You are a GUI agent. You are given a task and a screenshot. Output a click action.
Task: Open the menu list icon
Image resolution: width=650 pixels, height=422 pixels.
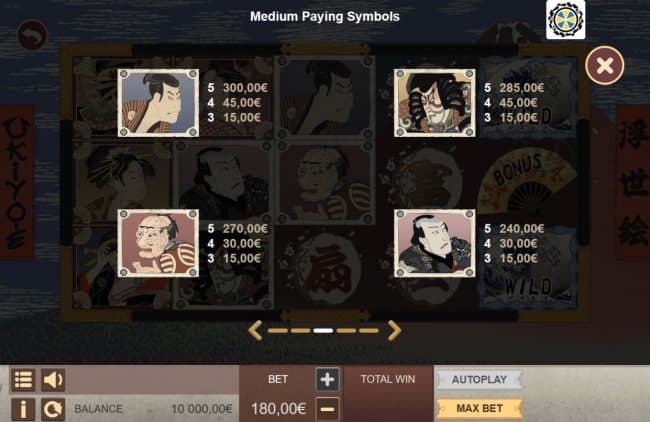(x=23, y=379)
